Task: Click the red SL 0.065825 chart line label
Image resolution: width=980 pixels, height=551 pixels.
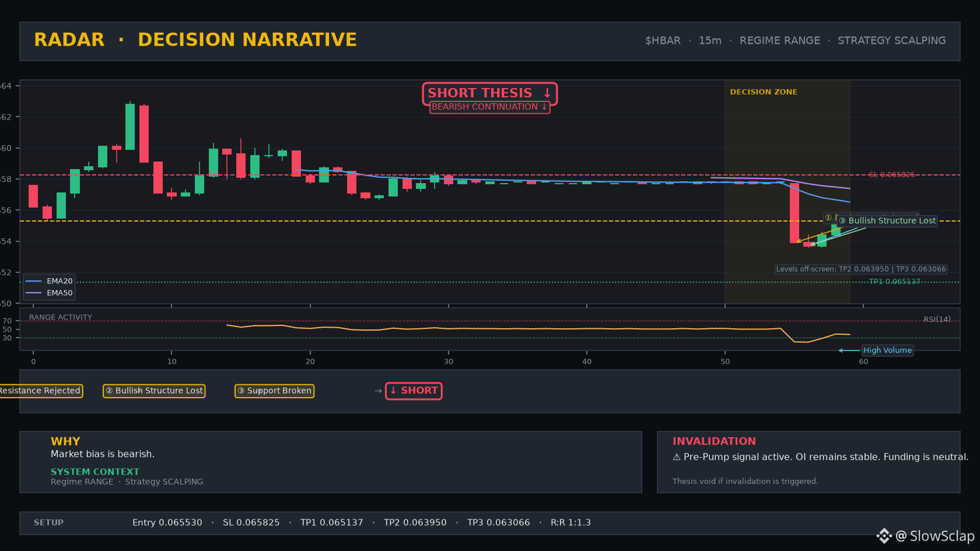Action: pos(891,175)
